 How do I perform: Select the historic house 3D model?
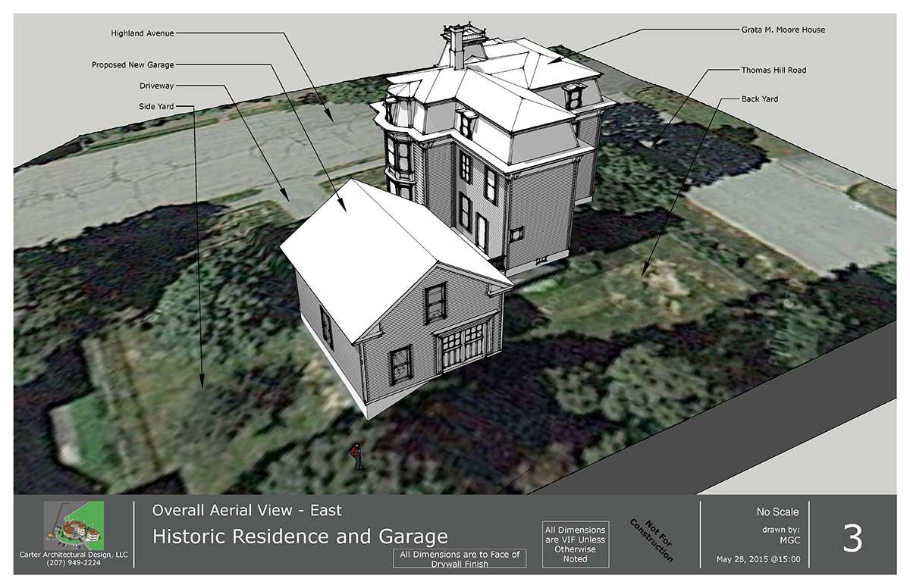(493, 148)
